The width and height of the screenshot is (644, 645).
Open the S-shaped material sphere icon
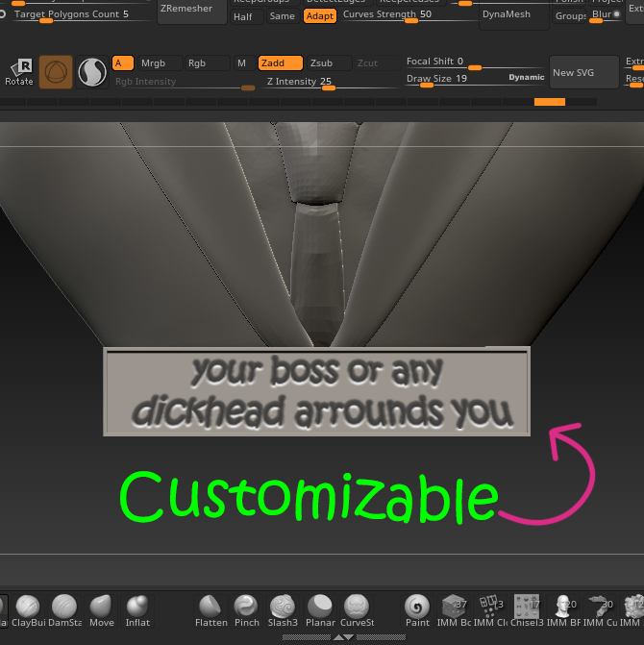click(92, 72)
